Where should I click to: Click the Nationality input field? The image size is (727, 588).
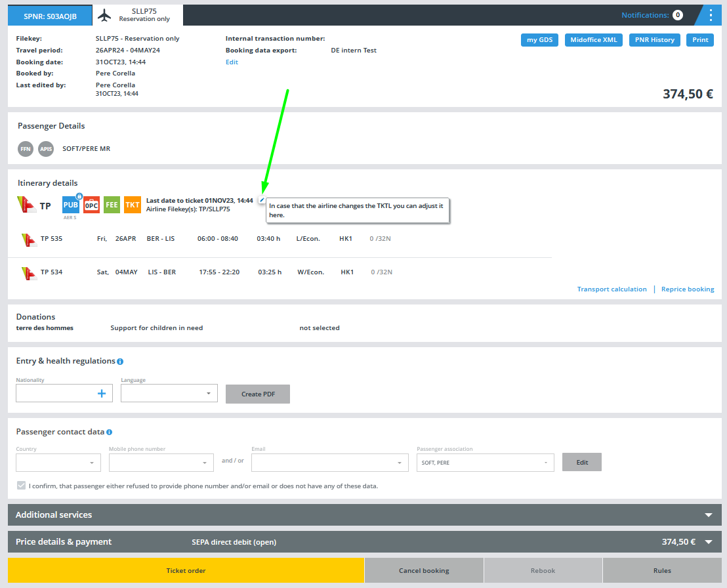(x=56, y=393)
